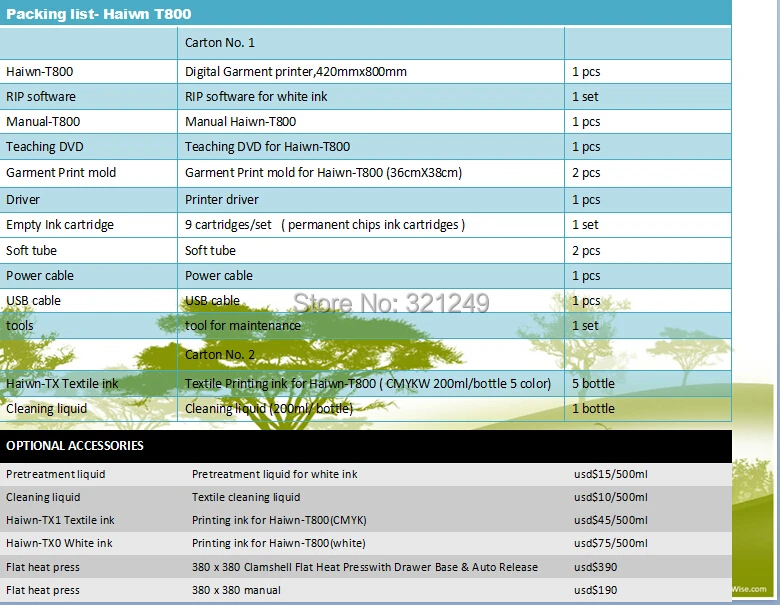Click '1 set' quantity for Empty Ink cartridge
Screen dimensions: 780x605
point(585,225)
